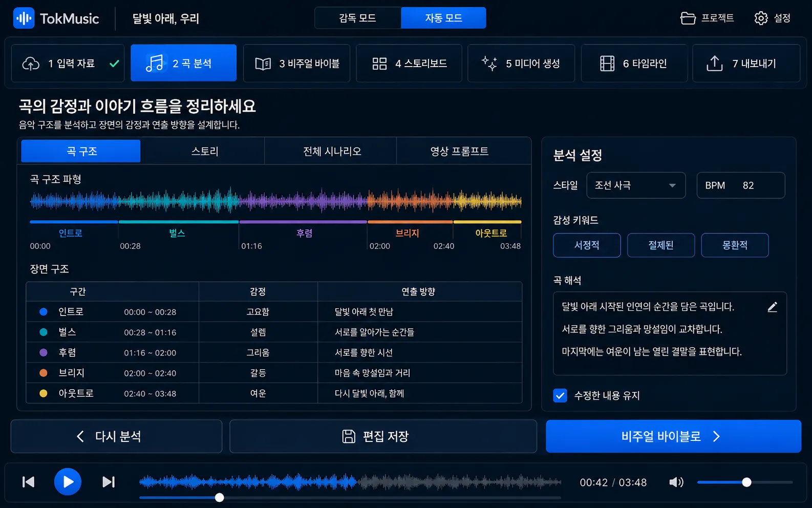Open the 프로젝트 folder icon
Screen dimensions: 812x508
point(688,18)
